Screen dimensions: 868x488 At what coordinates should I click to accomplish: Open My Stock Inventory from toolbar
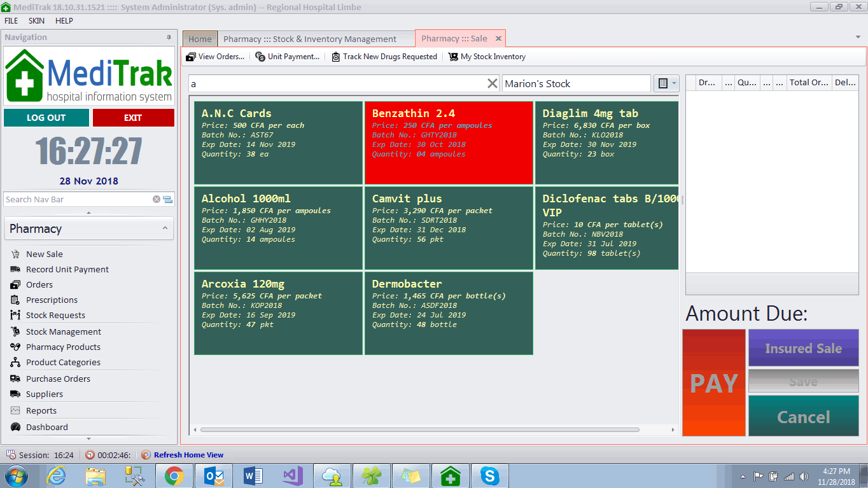[487, 57]
